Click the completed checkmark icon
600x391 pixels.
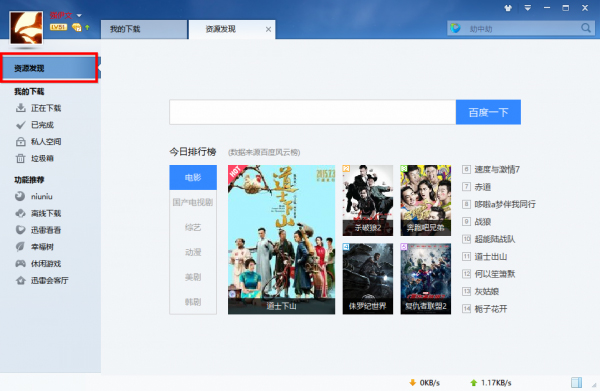[x=21, y=125]
